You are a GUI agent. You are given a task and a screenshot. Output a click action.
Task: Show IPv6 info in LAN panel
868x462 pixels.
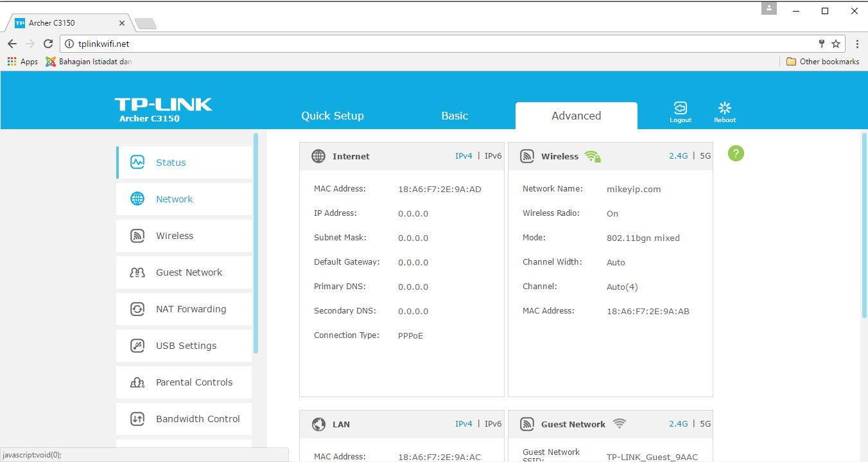click(x=493, y=424)
